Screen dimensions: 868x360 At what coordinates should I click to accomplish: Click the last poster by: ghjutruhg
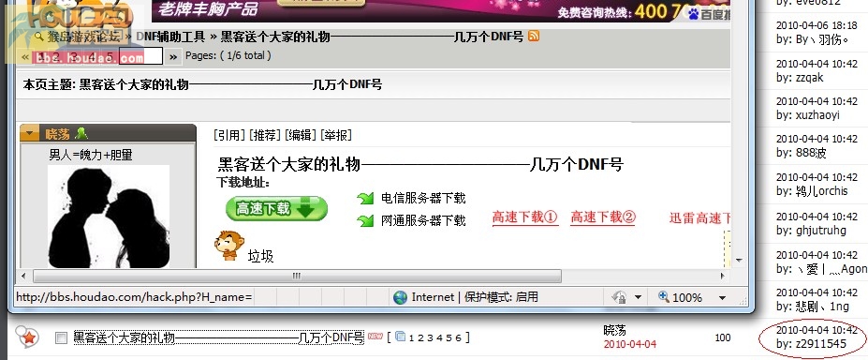(x=811, y=230)
